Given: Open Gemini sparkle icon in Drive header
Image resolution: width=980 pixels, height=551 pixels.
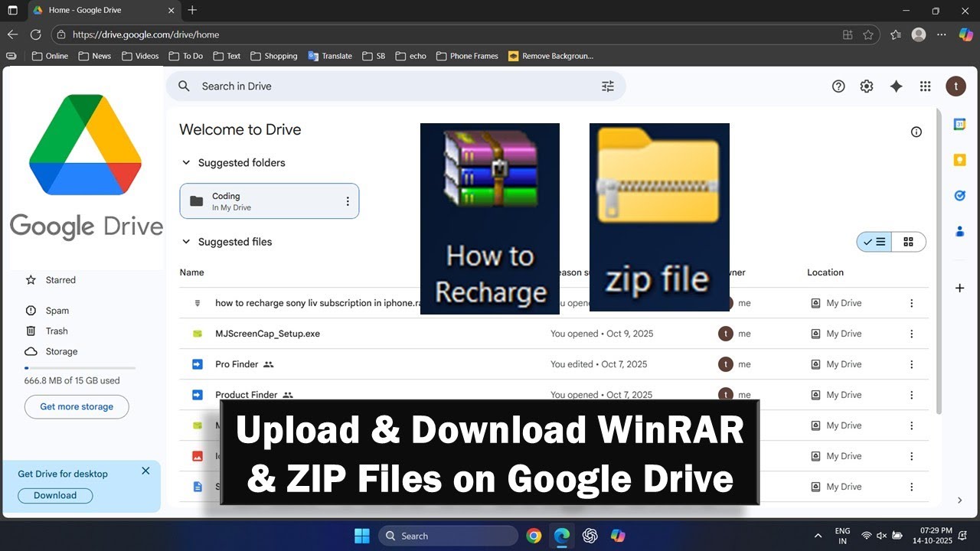Looking at the screenshot, I should [x=896, y=86].
